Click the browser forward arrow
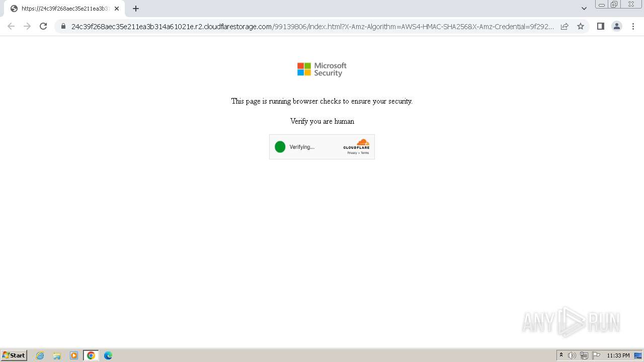 pyautogui.click(x=27, y=26)
